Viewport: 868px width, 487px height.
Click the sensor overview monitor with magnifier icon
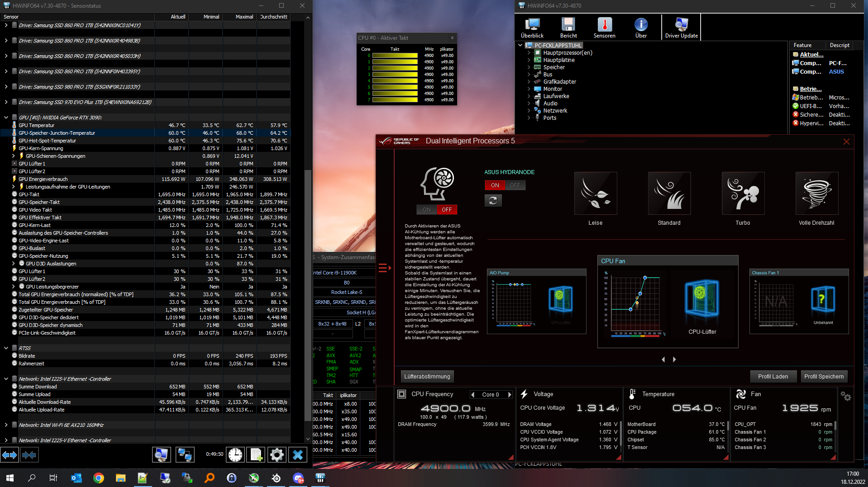162,455
